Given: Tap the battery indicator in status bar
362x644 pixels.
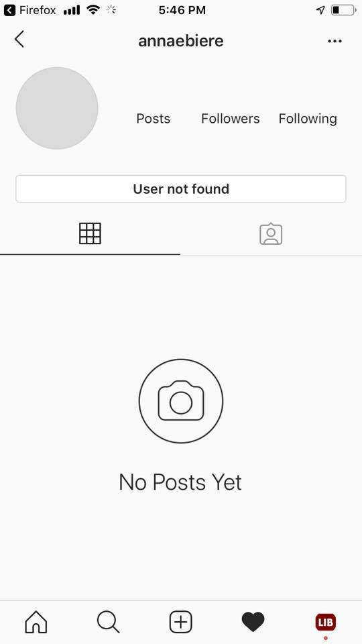Looking at the screenshot, I should [343, 10].
